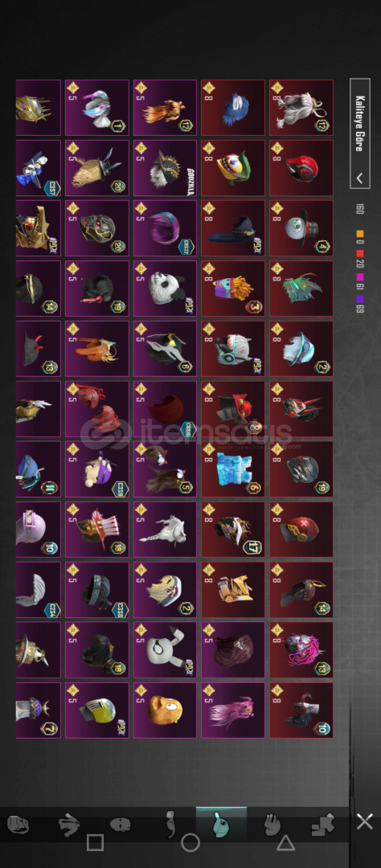Tap the Android home circle button

coord(190,842)
